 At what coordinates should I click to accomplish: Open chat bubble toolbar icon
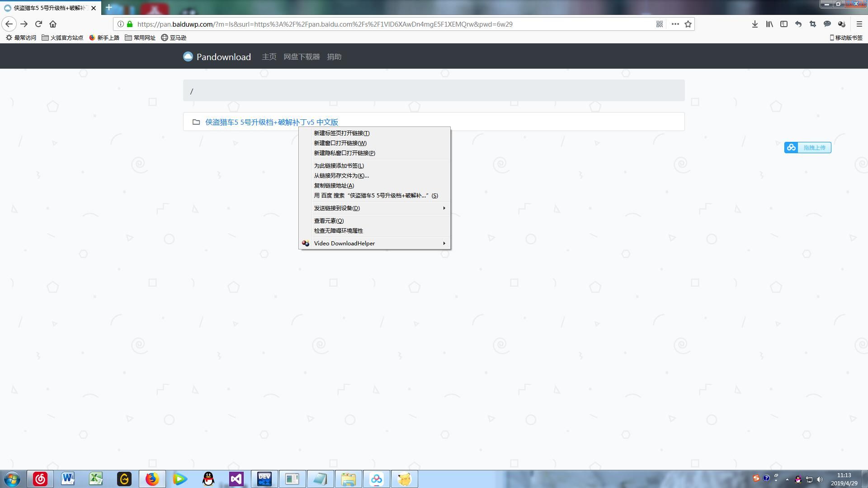pyautogui.click(x=827, y=24)
